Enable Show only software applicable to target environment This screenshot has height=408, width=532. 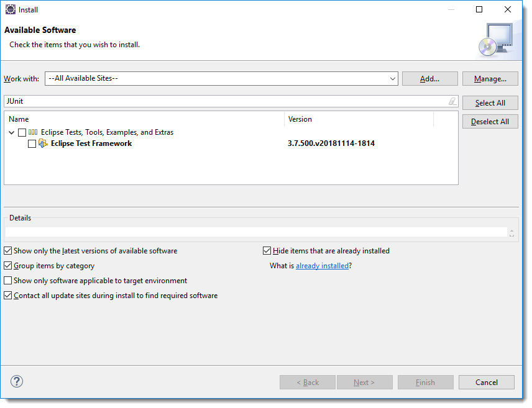pos(8,281)
